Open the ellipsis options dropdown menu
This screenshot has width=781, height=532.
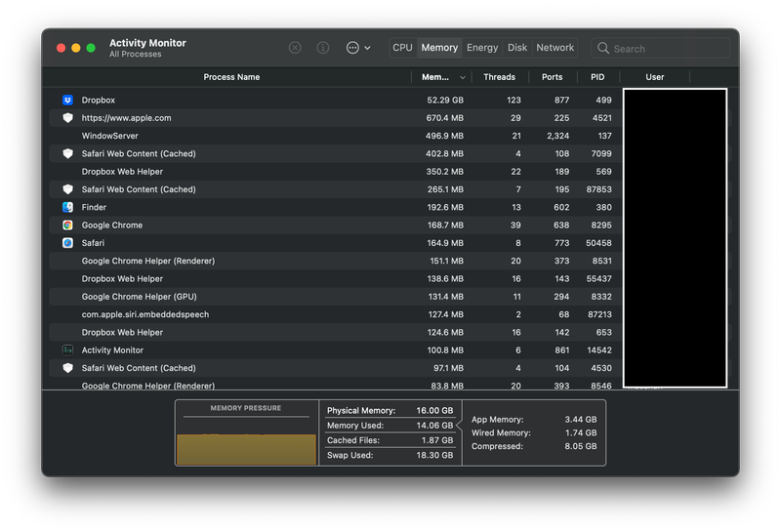click(x=358, y=48)
